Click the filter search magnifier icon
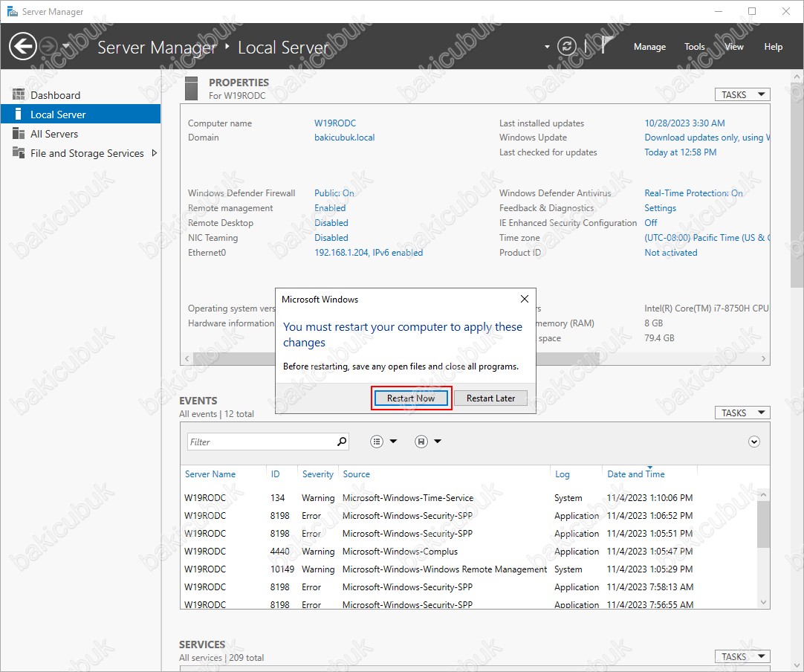The width and height of the screenshot is (804, 672). click(342, 441)
